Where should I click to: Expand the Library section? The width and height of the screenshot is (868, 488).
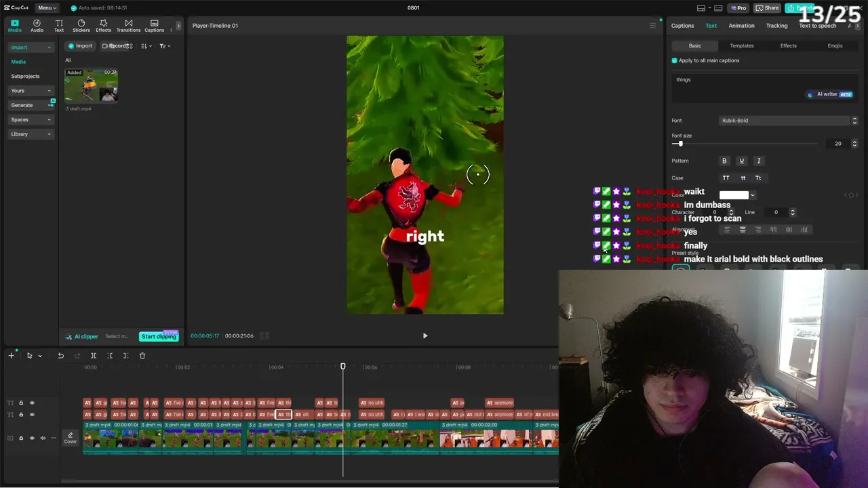click(31, 134)
